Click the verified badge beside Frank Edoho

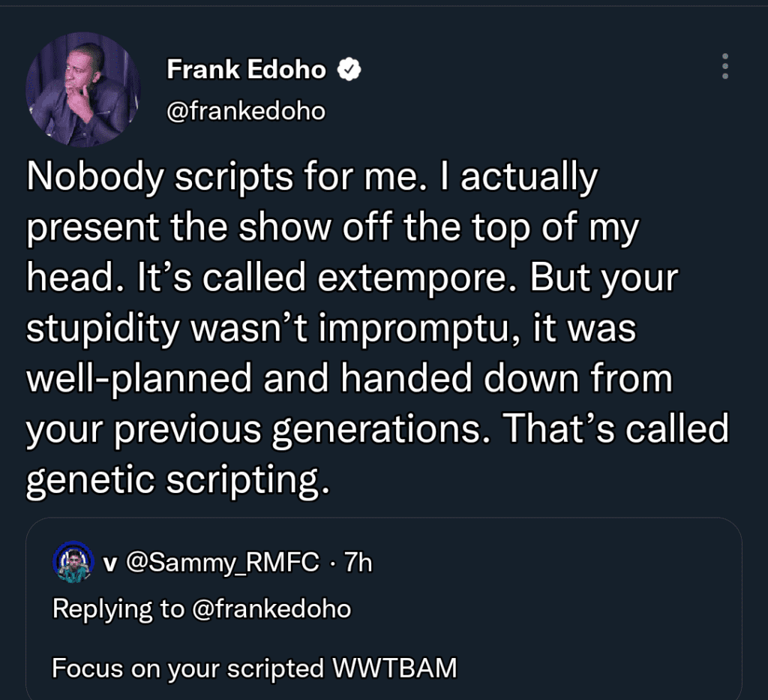pyautogui.click(x=349, y=70)
